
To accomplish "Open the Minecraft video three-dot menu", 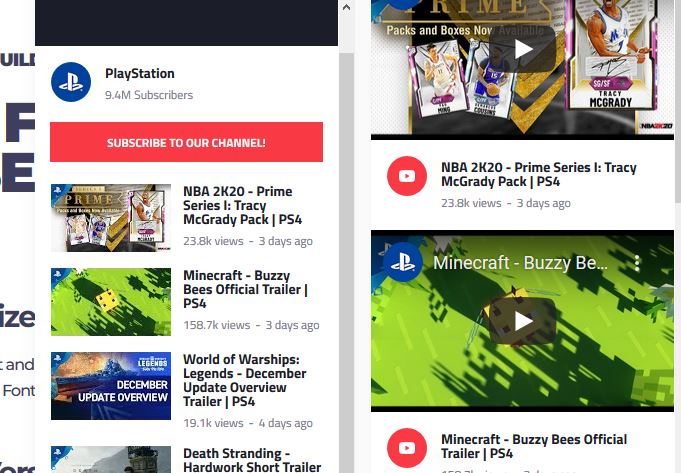I will pyautogui.click(x=637, y=262).
